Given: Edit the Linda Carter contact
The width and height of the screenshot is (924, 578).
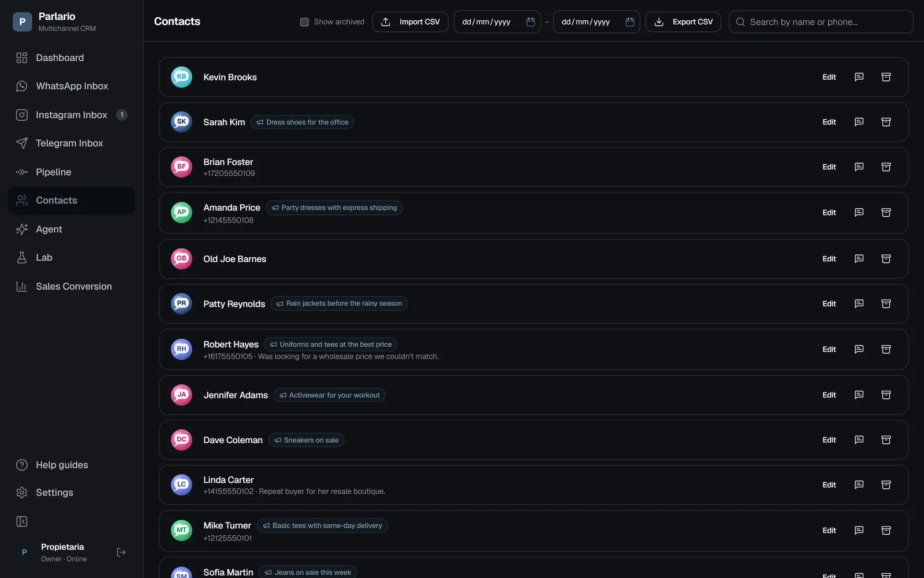Looking at the screenshot, I should click(829, 485).
